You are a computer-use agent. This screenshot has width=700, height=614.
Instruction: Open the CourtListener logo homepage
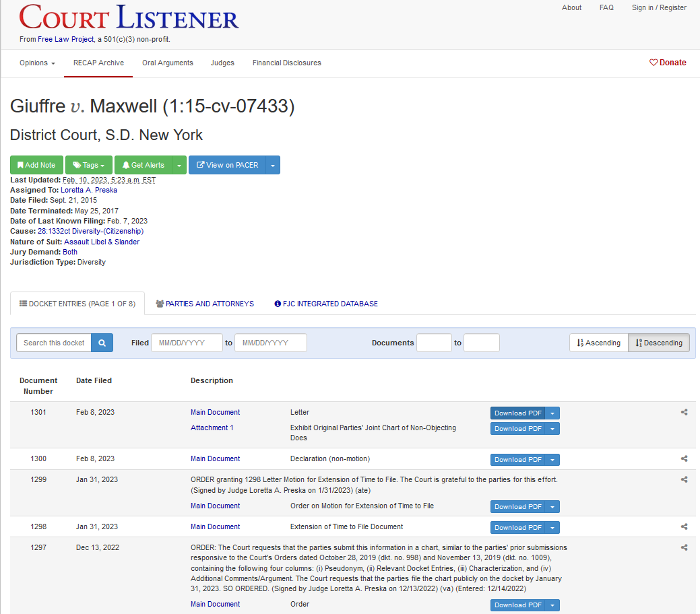pos(129,17)
